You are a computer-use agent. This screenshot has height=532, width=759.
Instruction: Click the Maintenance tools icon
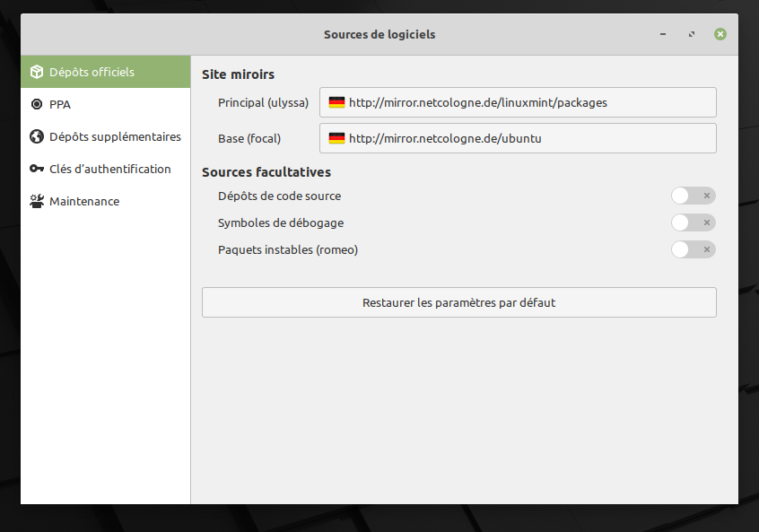point(37,201)
